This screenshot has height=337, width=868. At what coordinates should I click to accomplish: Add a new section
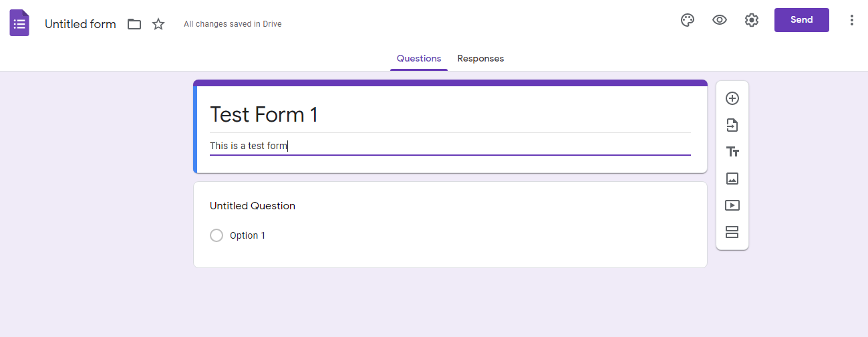pyautogui.click(x=732, y=232)
